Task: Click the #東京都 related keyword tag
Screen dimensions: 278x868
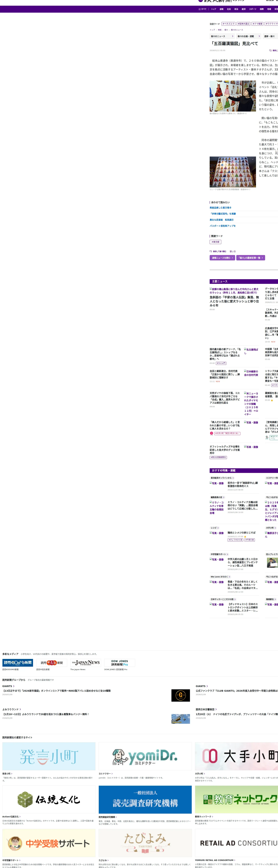Action: 215,242
